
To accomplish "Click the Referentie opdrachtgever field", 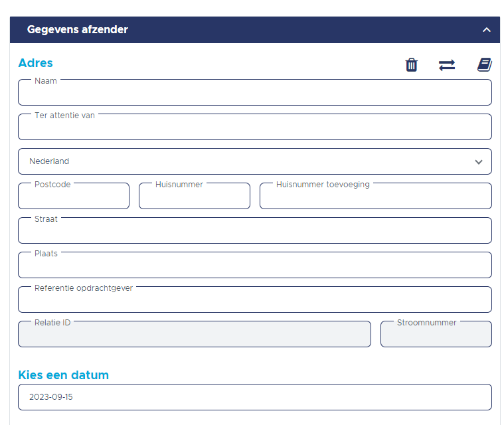I will 255,299.
